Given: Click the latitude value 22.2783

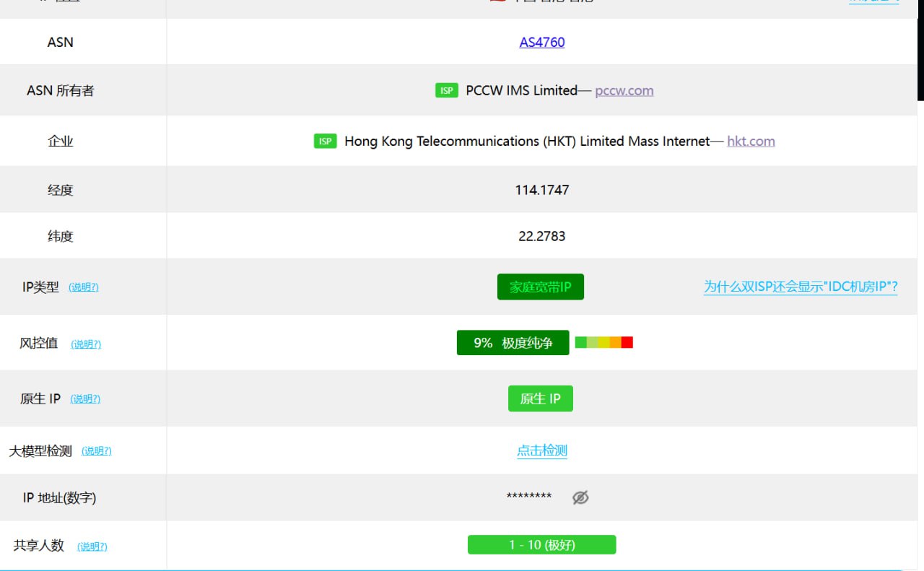Looking at the screenshot, I should (x=542, y=236).
